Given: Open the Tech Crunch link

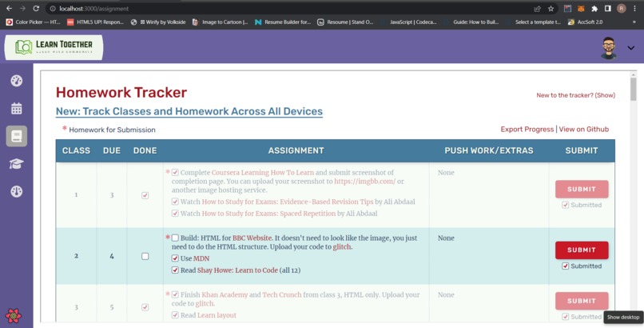Looking at the screenshot, I should pos(282,294).
